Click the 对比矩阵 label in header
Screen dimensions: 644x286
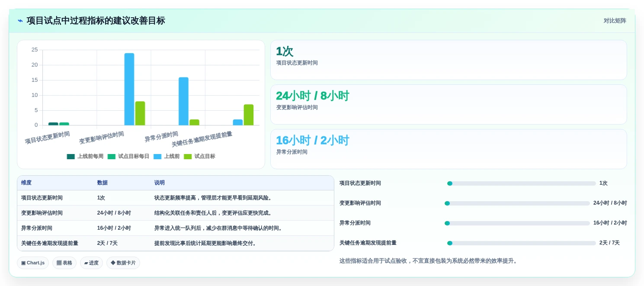615,21
